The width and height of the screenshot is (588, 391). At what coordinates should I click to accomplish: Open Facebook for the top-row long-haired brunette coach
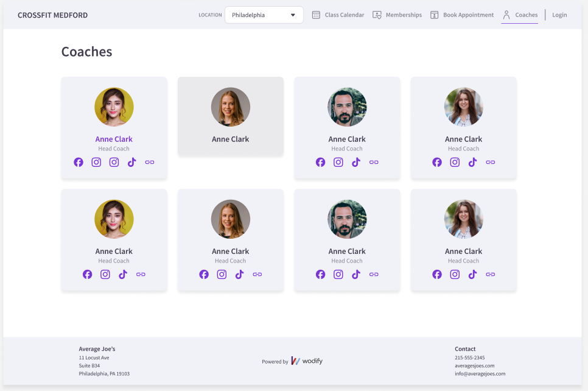[437, 162]
